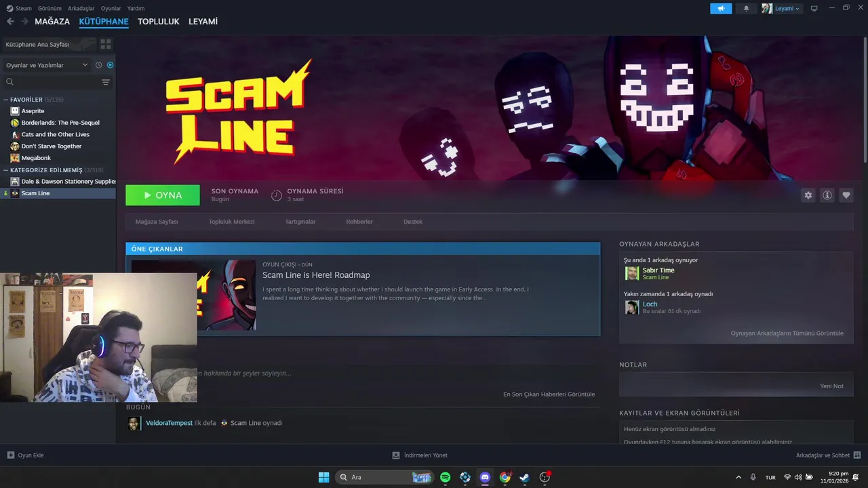Open Mağaza Sayfası for Scam Line
The width and height of the screenshot is (868, 488).
click(157, 222)
